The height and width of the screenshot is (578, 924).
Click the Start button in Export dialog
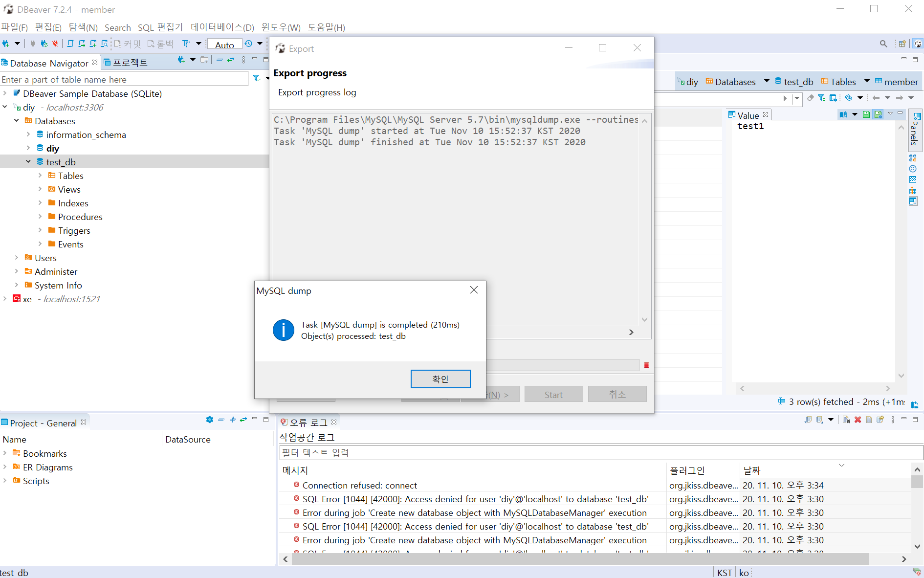point(553,394)
